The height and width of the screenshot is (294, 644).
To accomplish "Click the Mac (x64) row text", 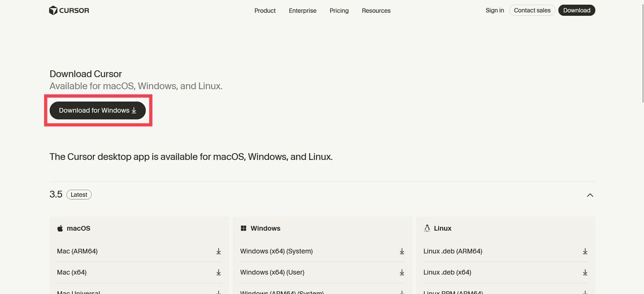I will tap(72, 272).
